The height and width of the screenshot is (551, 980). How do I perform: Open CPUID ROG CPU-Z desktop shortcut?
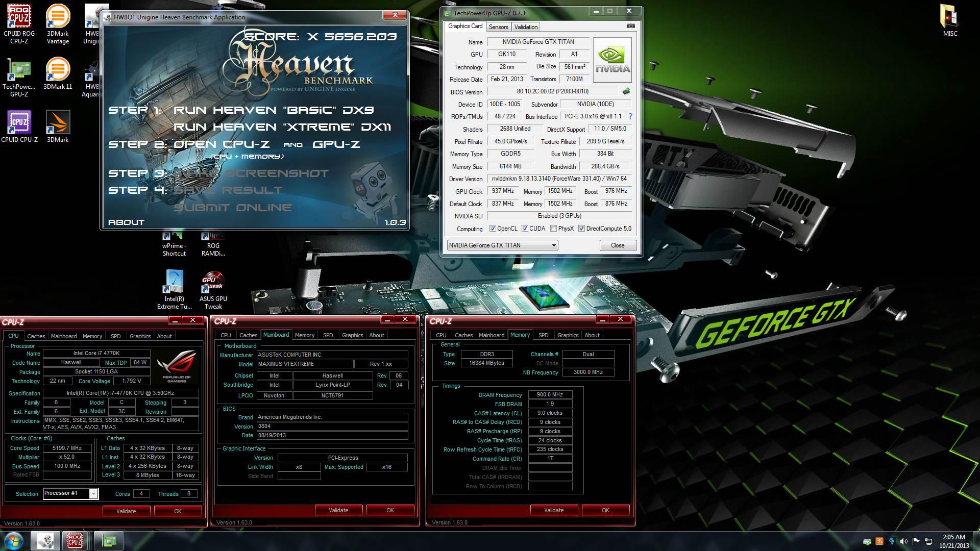coord(19,24)
